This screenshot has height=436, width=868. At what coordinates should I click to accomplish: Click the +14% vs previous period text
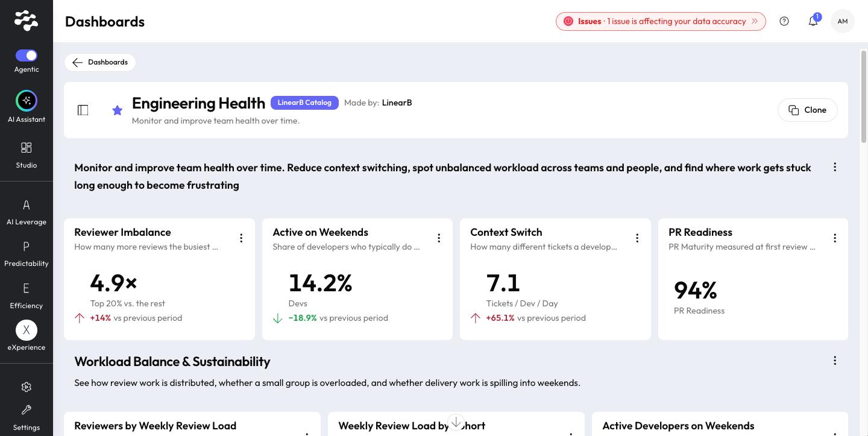136,318
